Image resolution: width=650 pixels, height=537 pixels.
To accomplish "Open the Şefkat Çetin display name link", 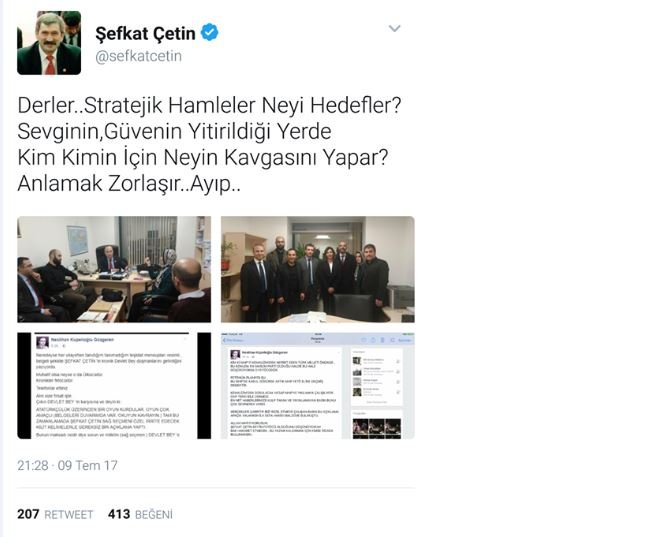I will (146, 33).
